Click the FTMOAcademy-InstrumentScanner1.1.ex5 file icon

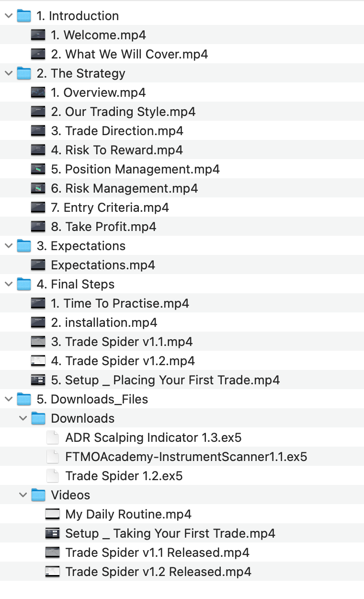53,457
